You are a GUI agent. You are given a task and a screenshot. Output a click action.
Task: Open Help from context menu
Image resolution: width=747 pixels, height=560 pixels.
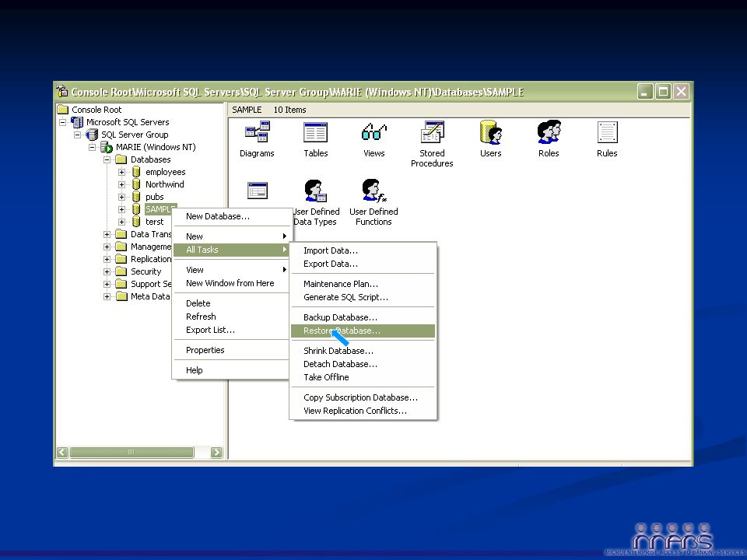coord(231,370)
